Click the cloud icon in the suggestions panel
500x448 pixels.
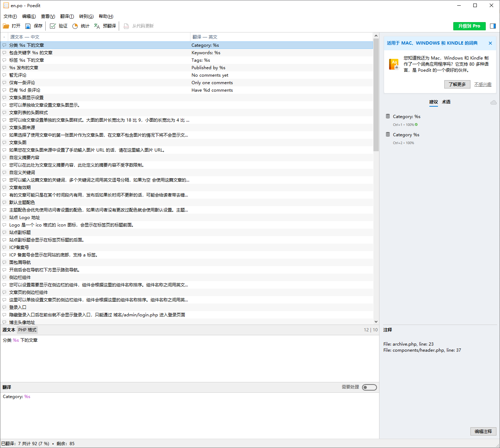[493, 102]
